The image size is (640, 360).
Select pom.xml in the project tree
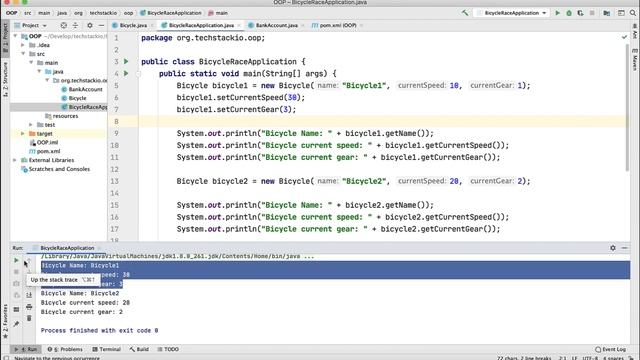44,151
